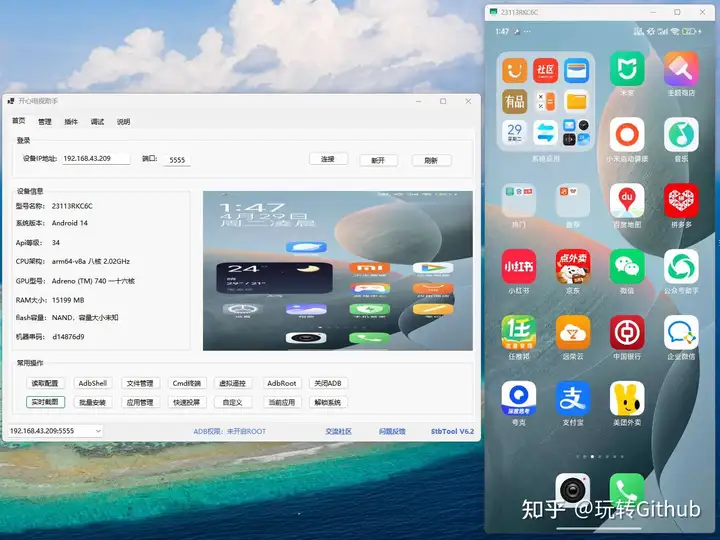Open the green Phone dialer icon
The image size is (720, 540).
(x=627, y=489)
